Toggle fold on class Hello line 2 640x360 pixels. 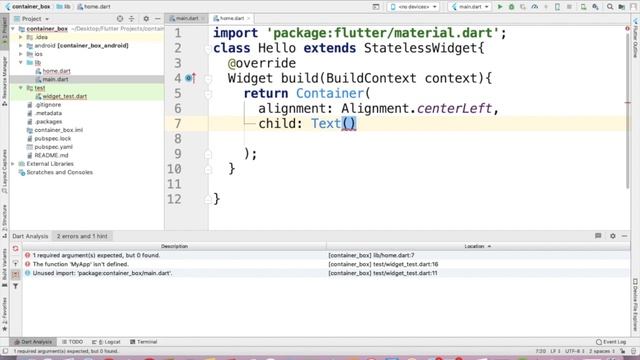click(208, 49)
